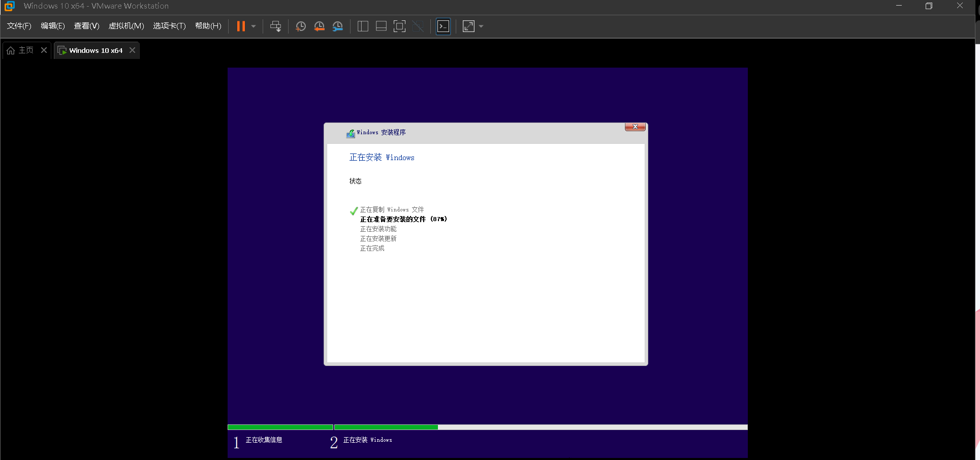Image resolution: width=980 pixels, height=460 pixels.
Task: Click the 正在准备要安装的文件 (87%) step
Action: point(403,219)
